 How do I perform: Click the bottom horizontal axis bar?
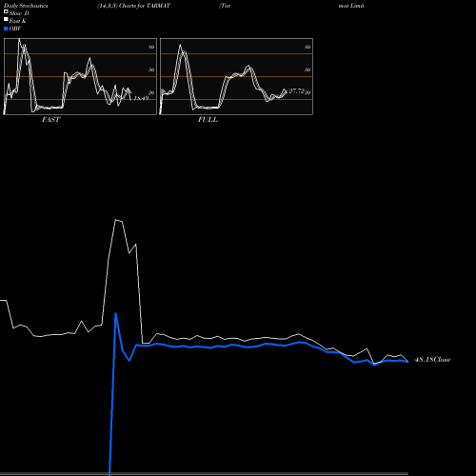(x=204, y=474)
